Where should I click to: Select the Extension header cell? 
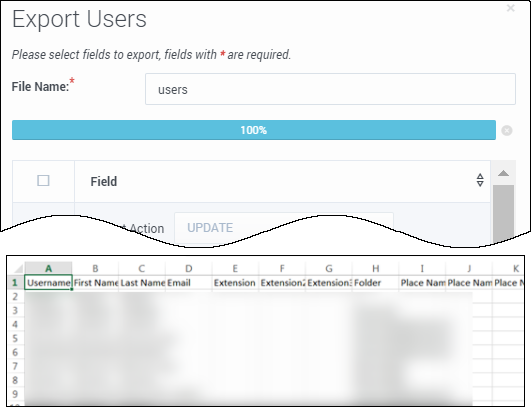[235, 283]
